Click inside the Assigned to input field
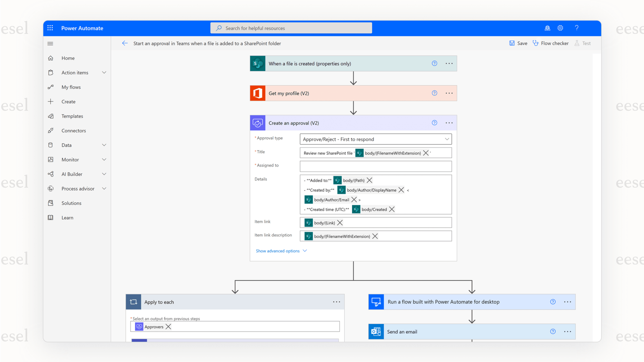 coord(375,166)
